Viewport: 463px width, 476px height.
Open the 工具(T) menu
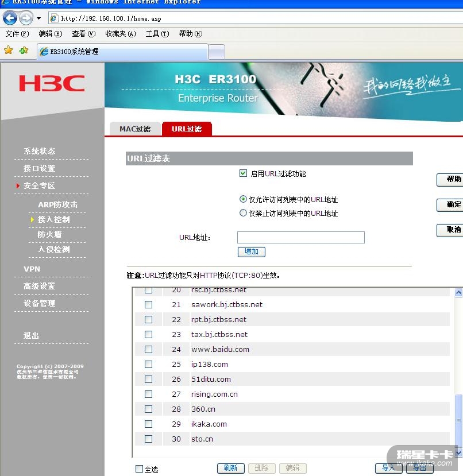pos(157,34)
